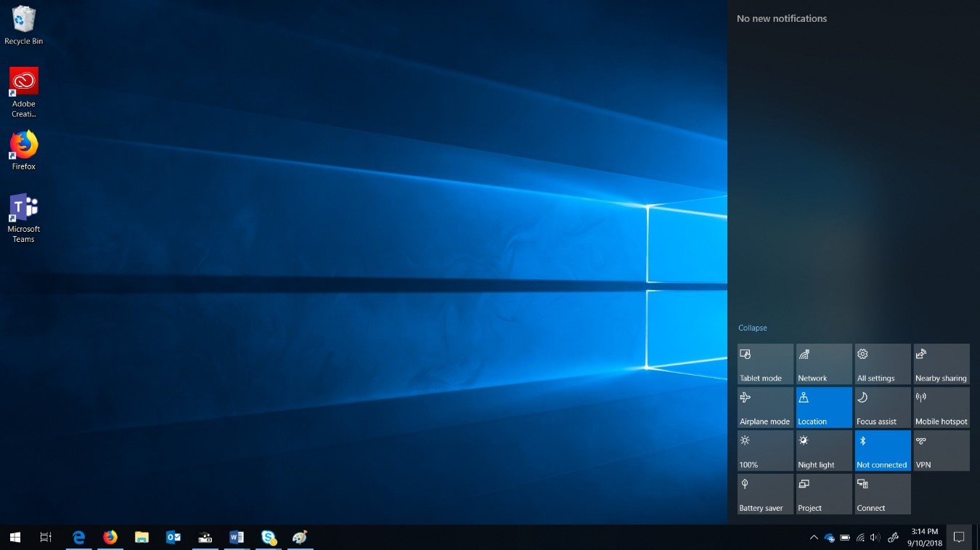
Task: Open Microsoft Edge from the taskbar
Action: [78, 538]
